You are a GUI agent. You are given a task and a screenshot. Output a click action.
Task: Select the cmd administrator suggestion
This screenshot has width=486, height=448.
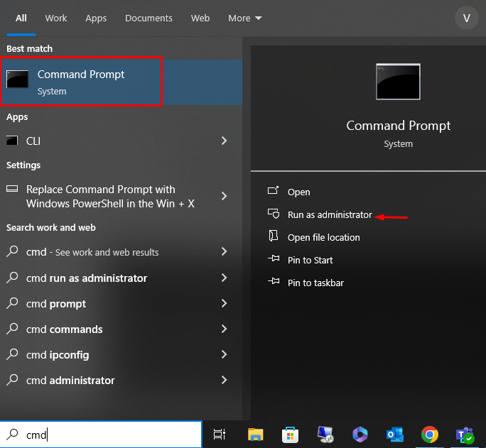pos(121,380)
